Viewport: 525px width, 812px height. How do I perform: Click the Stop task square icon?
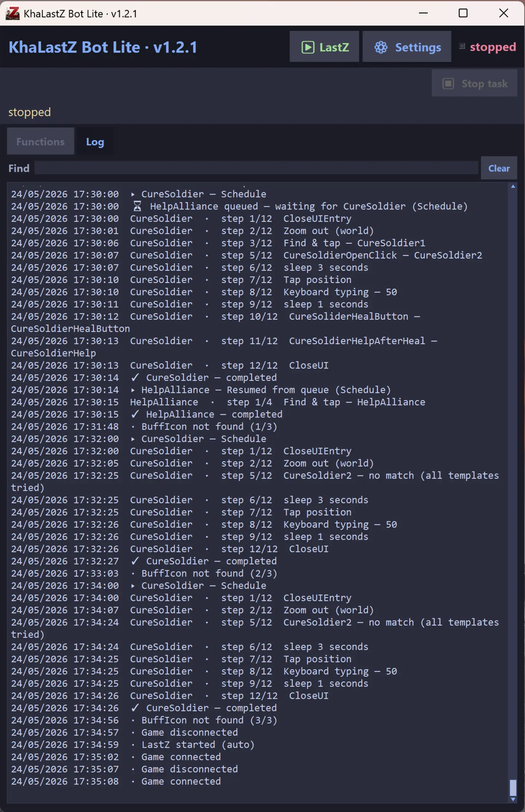tap(448, 84)
